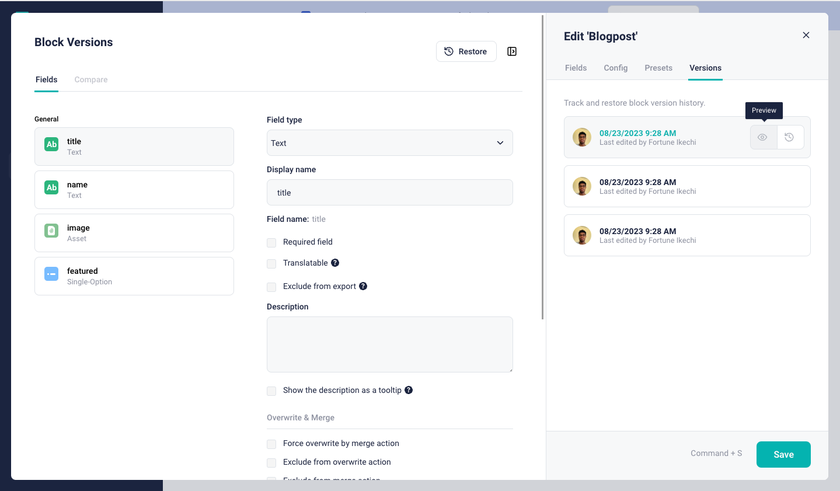Click the help icon beside tooltip option

point(408,390)
